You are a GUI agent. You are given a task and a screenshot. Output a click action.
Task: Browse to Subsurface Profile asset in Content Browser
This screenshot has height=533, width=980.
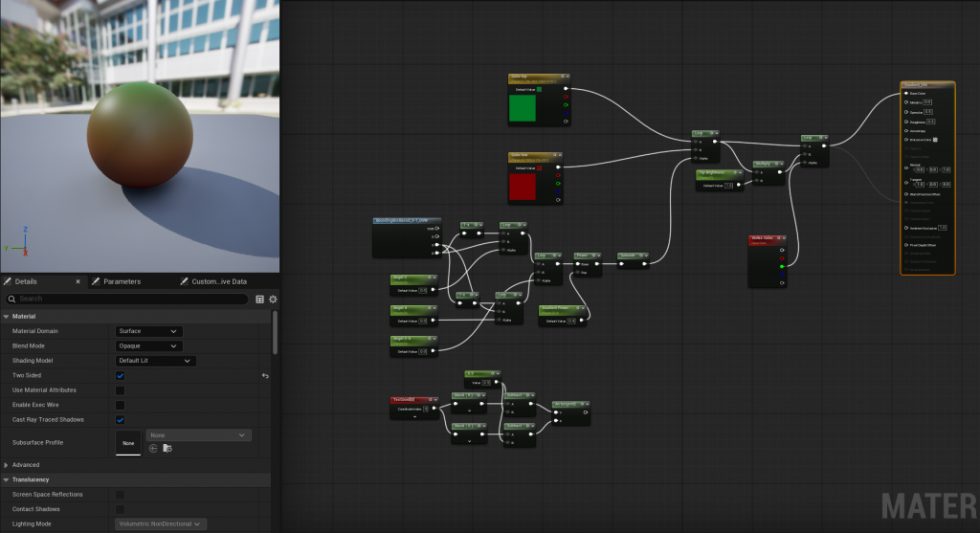(x=167, y=448)
